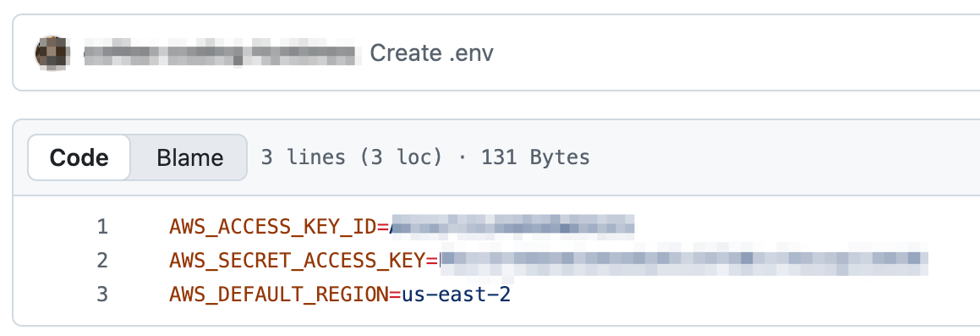Click the AWS_SECRET_ACCESS_KEY variable name

click(297, 261)
